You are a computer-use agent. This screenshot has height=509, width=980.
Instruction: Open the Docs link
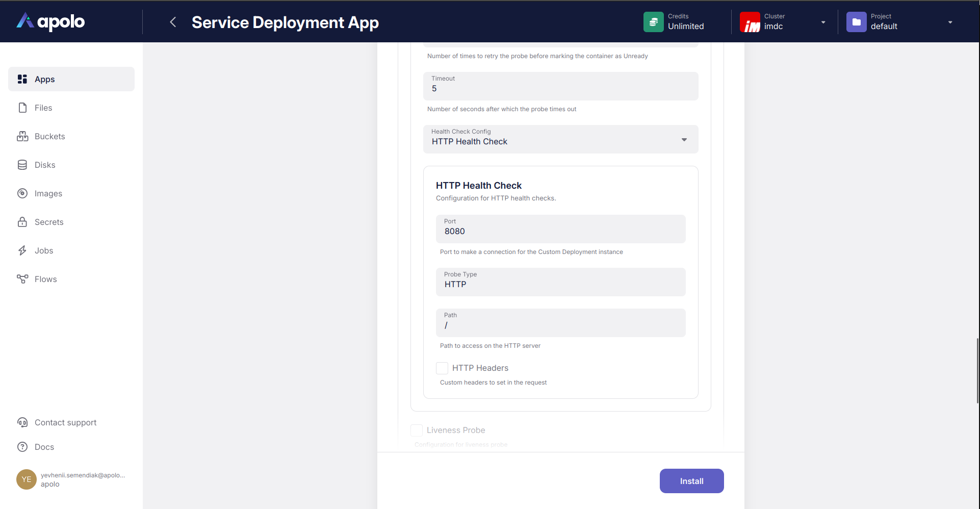(x=44, y=447)
